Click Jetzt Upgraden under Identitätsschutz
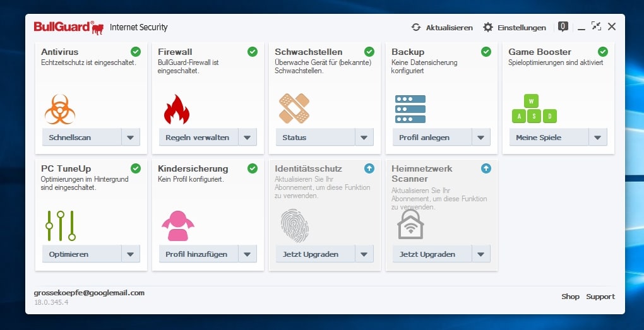Screen dimensions: 644x330 (316, 254)
